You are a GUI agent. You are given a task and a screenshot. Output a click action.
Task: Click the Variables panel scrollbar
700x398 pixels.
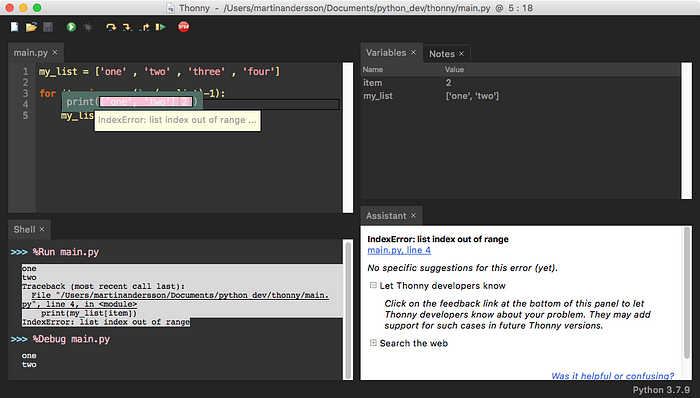coord(686,131)
